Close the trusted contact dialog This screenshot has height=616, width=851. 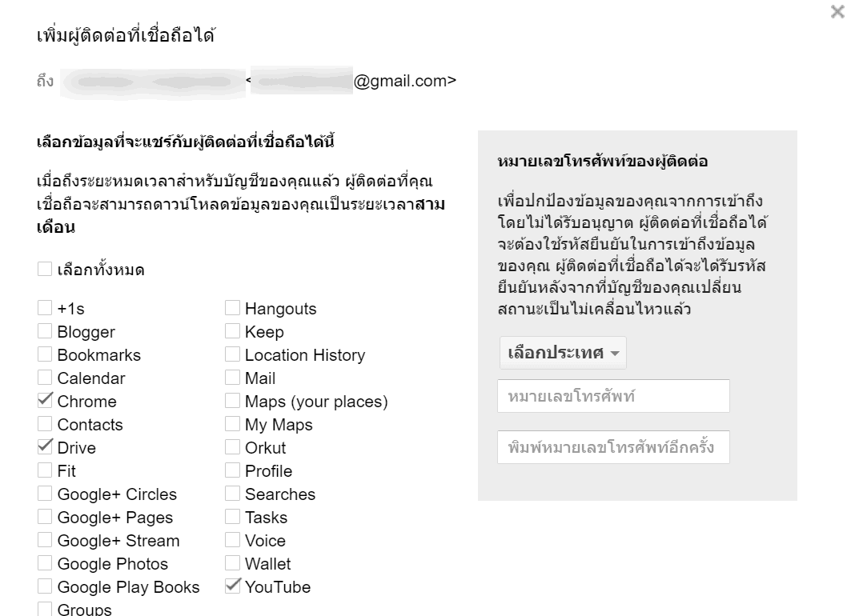pyautogui.click(x=838, y=14)
